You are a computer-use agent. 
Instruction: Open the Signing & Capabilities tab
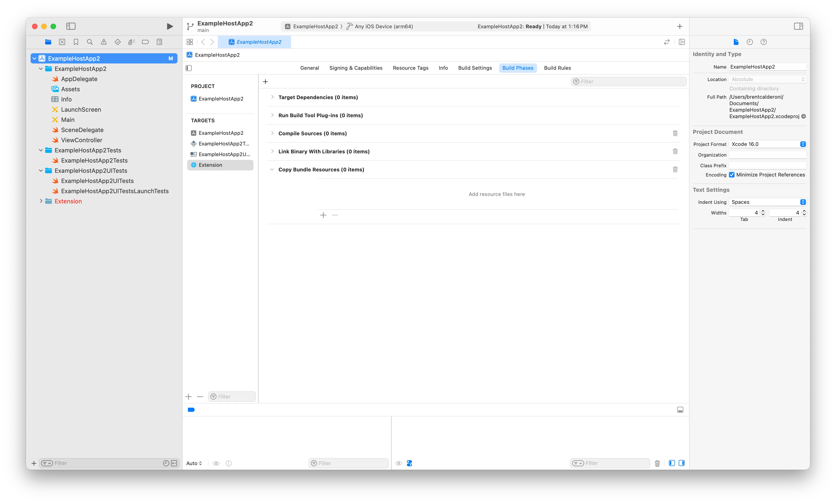[x=356, y=68]
